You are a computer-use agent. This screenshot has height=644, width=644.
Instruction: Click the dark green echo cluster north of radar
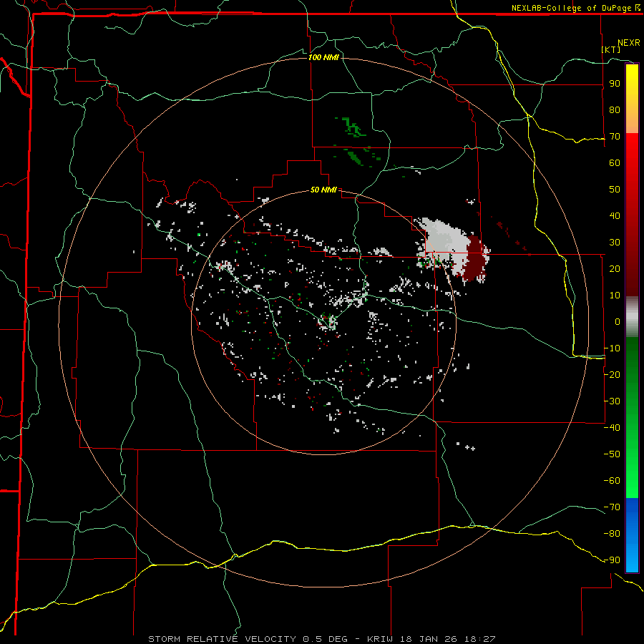pyautogui.click(x=353, y=127)
